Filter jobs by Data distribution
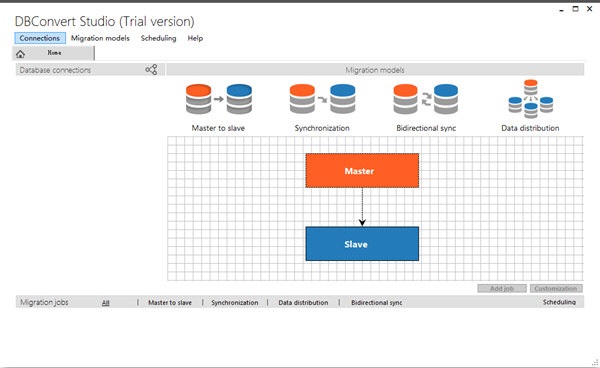 (x=303, y=303)
